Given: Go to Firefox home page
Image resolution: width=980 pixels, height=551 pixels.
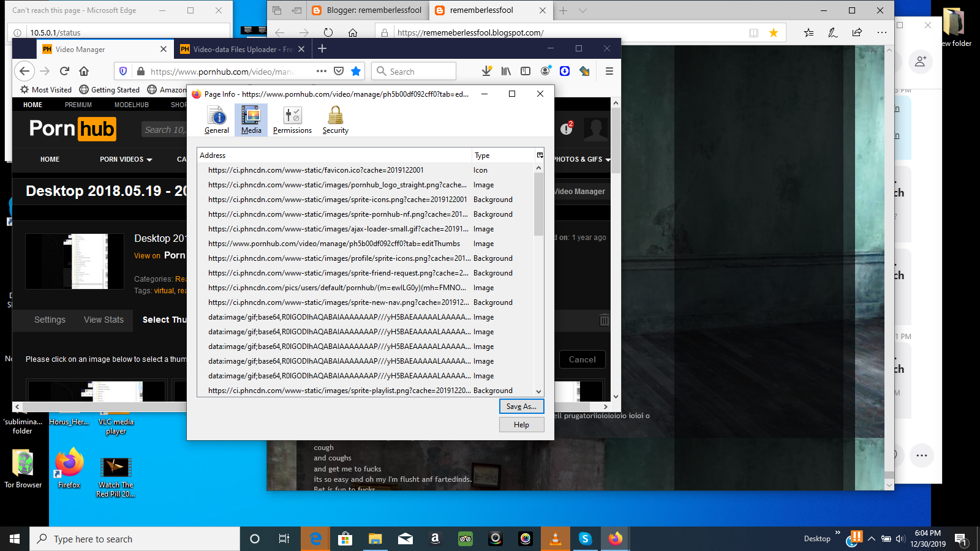Looking at the screenshot, I should [x=85, y=71].
